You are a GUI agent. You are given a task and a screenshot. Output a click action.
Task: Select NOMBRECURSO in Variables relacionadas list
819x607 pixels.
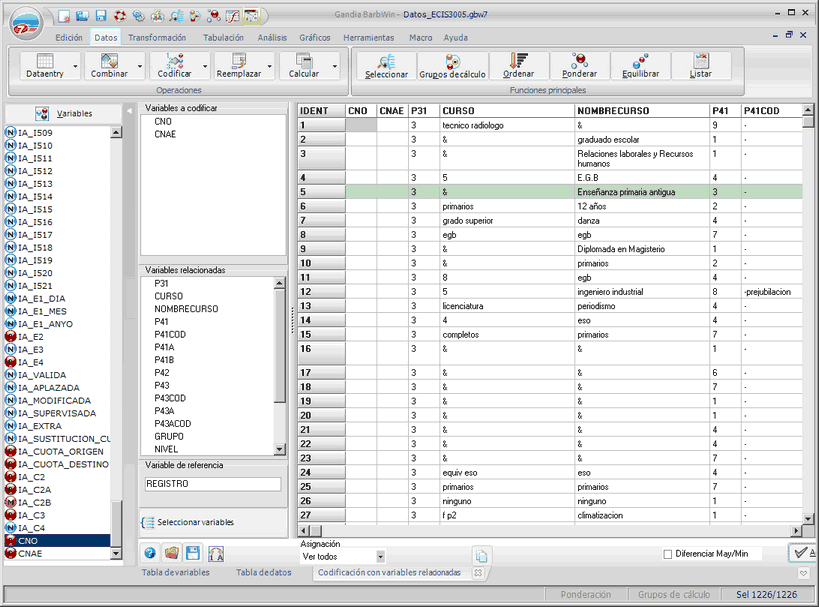point(185,309)
